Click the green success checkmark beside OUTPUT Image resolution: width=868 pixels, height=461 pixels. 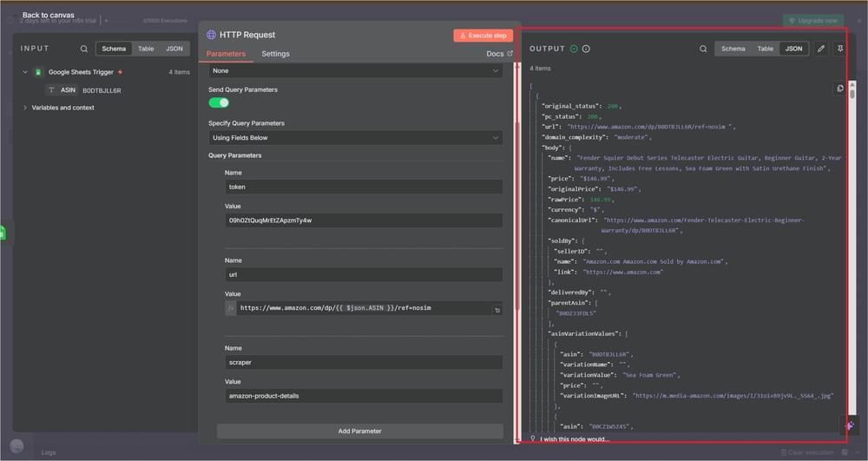(574, 49)
